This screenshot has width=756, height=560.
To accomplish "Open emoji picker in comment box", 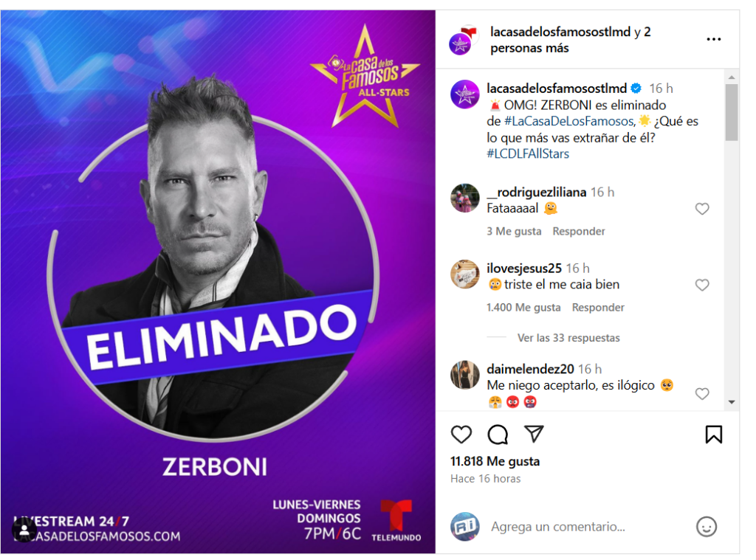I will click(707, 526).
